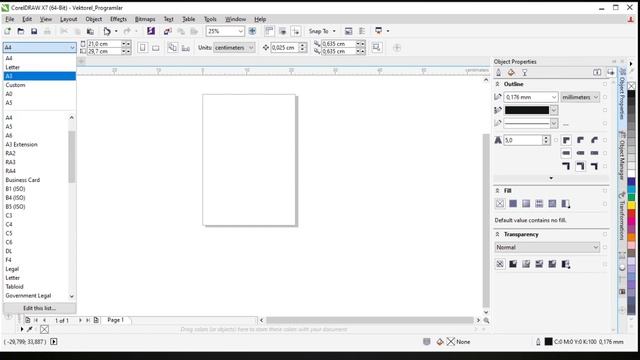640x360 pixels.
Task: Create a new document from toolbar
Action: point(8,31)
